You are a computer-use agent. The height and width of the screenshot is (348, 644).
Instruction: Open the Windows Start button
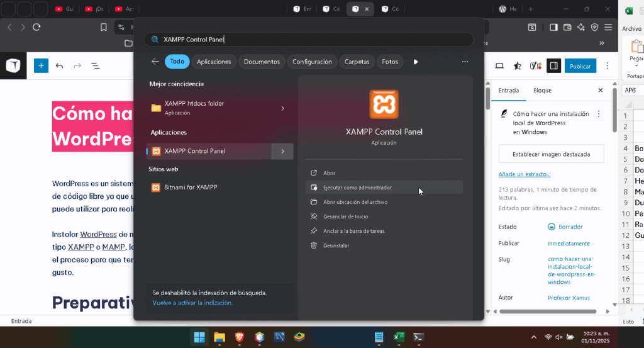pyautogui.click(x=199, y=337)
